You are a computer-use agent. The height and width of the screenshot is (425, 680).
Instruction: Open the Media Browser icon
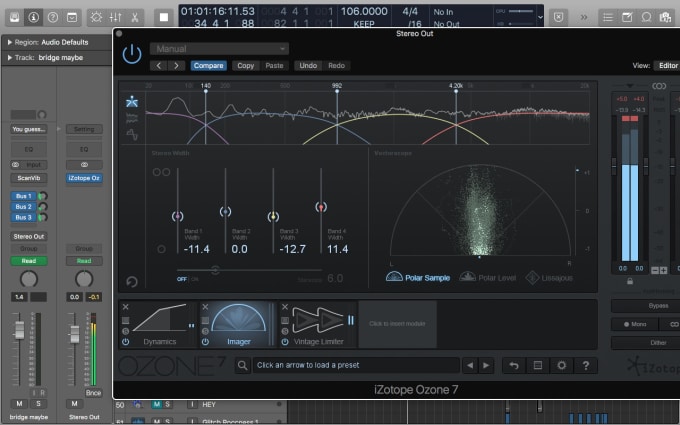[x=665, y=17]
